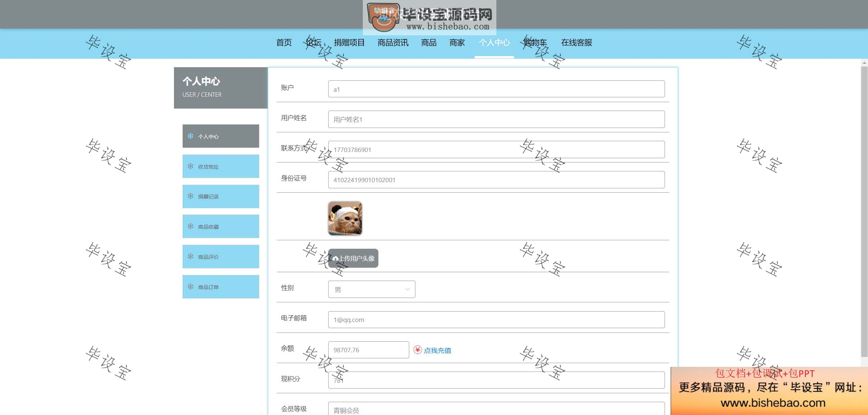
Task: Click the 账户 input field
Action: (496, 89)
